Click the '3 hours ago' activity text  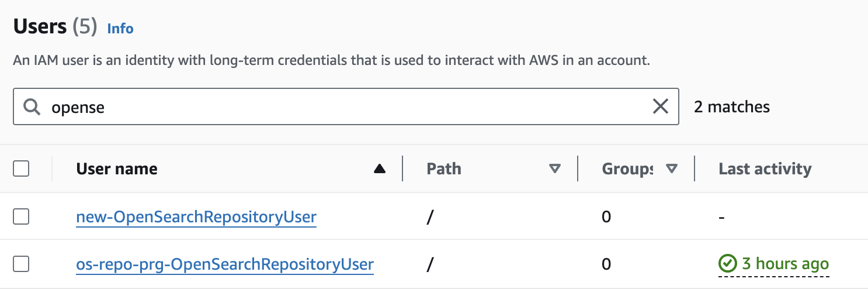click(785, 264)
